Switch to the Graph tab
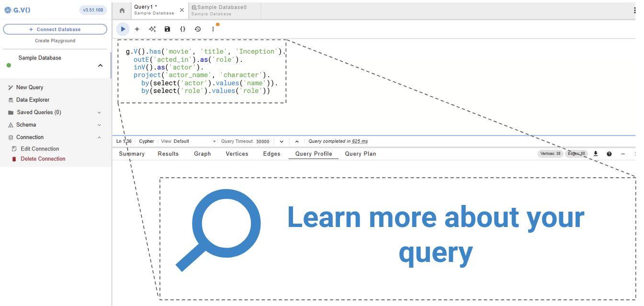The image size is (644, 306). click(202, 154)
